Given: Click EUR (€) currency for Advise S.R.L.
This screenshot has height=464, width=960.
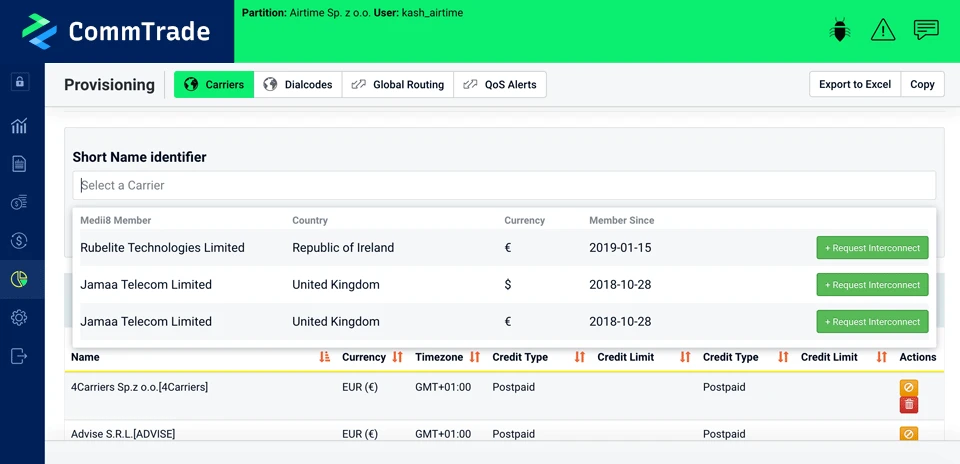Looking at the screenshot, I should point(360,434).
